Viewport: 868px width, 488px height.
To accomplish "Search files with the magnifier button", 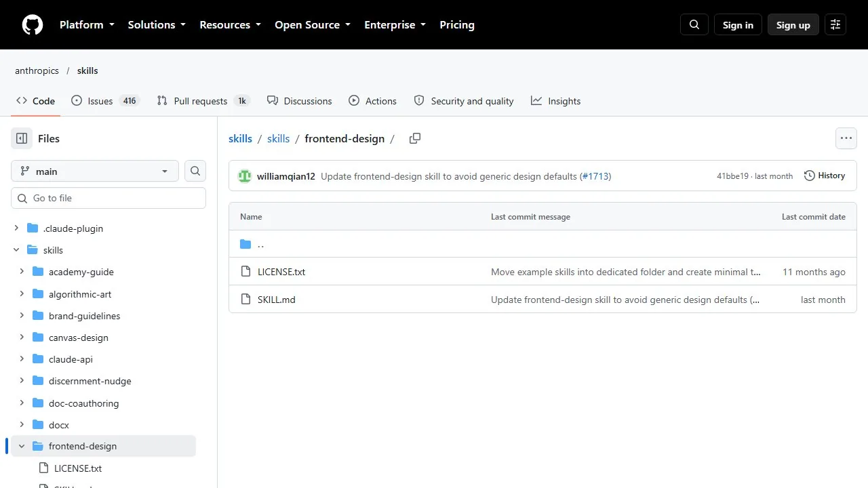I will click(195, 171).
